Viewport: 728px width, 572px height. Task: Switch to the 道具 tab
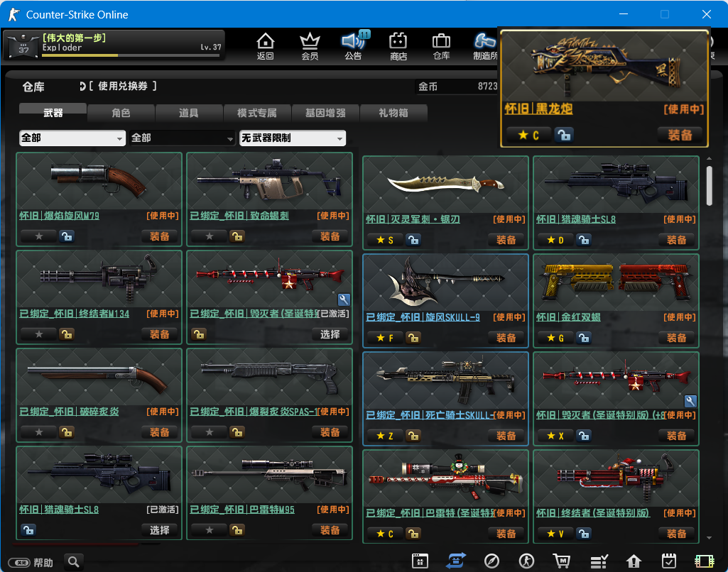coord(188,112)
